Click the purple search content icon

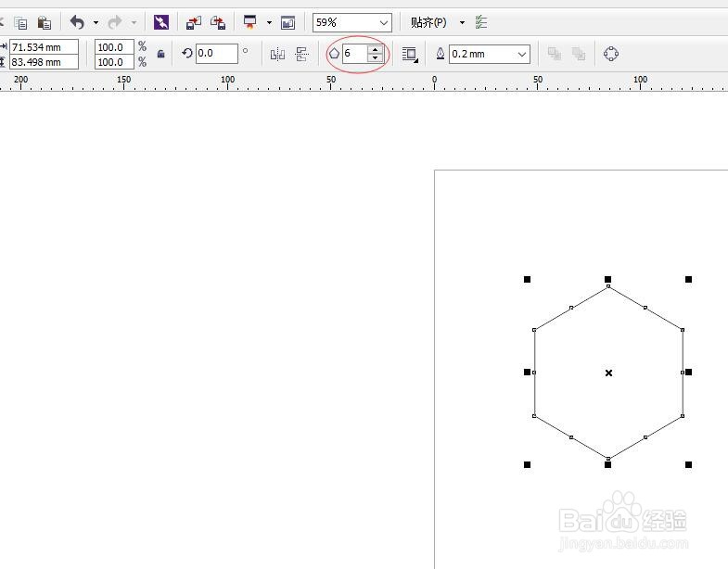click(x=161, y=22)
